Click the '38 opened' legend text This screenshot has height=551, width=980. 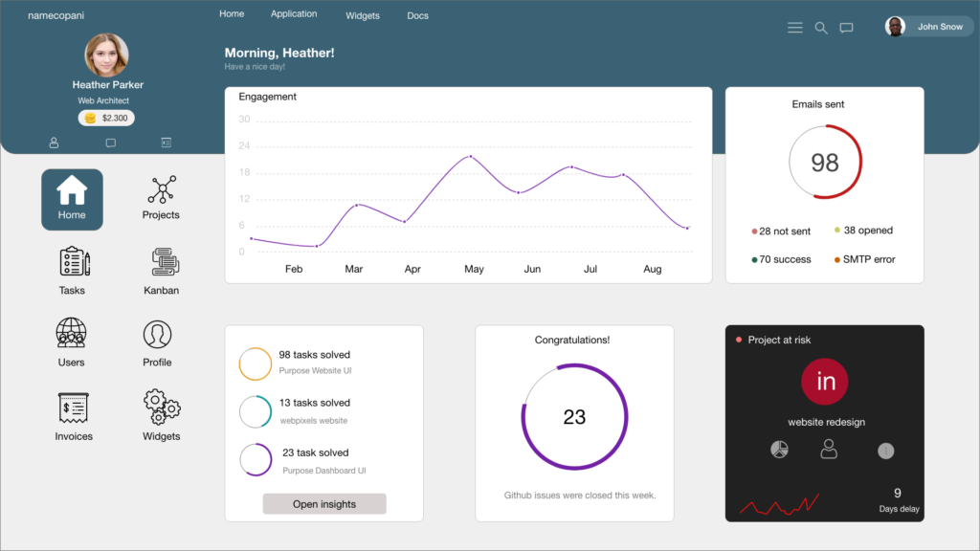coord(868,231)
